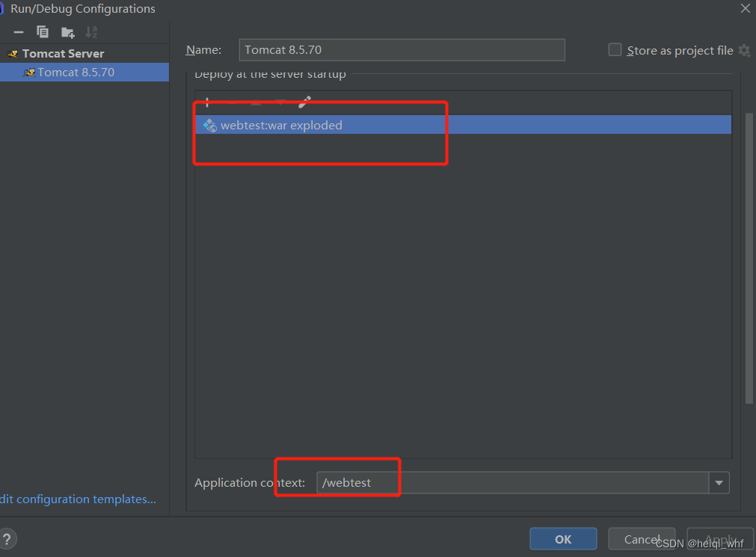The width and height of the screenshot is (756, 557).
Task: Close the Run/Debug Configurations dialog
Action: (x=746, y=8)
